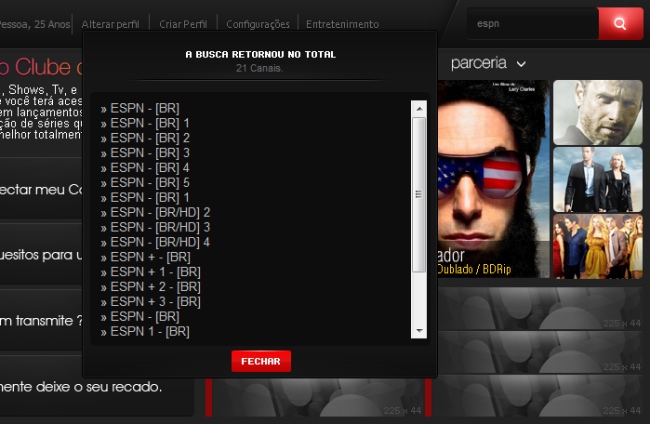Expand the parceria dropdown chevron
The height and width of the screenshot is (424, 650).
(521, 64)
